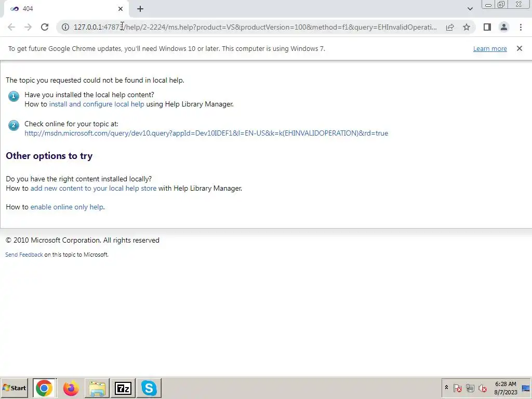Open the Windows Start menu

(x=15, y=388)
